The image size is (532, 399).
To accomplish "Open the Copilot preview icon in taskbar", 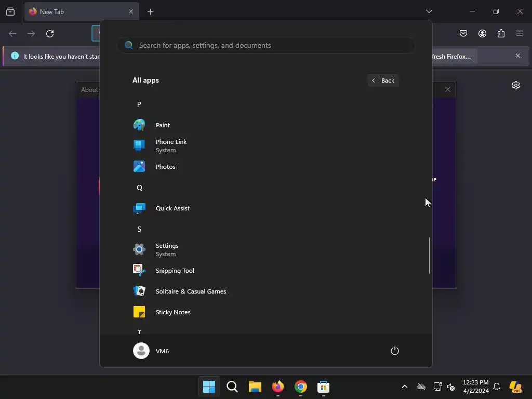I will point(515,387).
